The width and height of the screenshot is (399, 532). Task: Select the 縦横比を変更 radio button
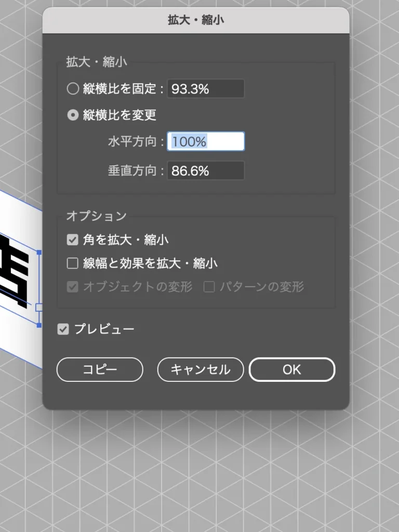73,115
